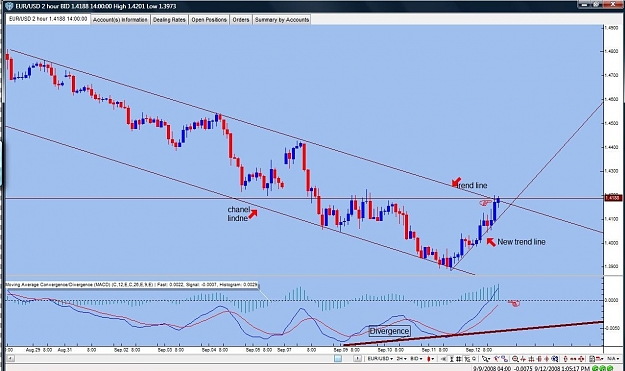
Task: Click the middle green status circle
Action: [x=602, y=368]
